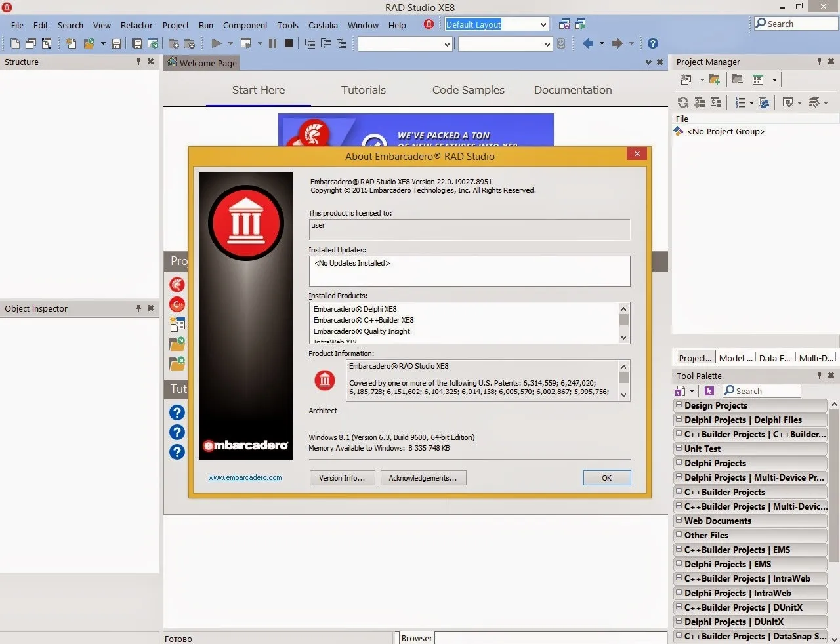Click Add New Project icon in Project Manager

pos(686,79)
